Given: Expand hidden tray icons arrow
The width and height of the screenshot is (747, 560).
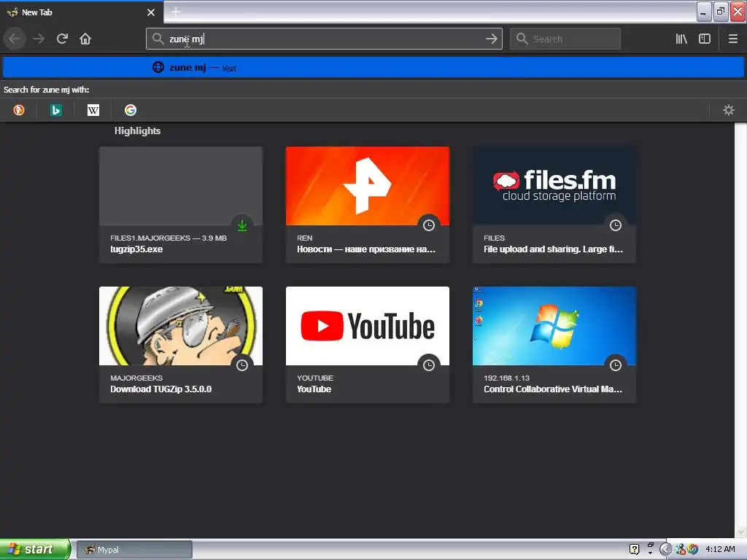Looking at the screenshot, I should tap(665, 549).
